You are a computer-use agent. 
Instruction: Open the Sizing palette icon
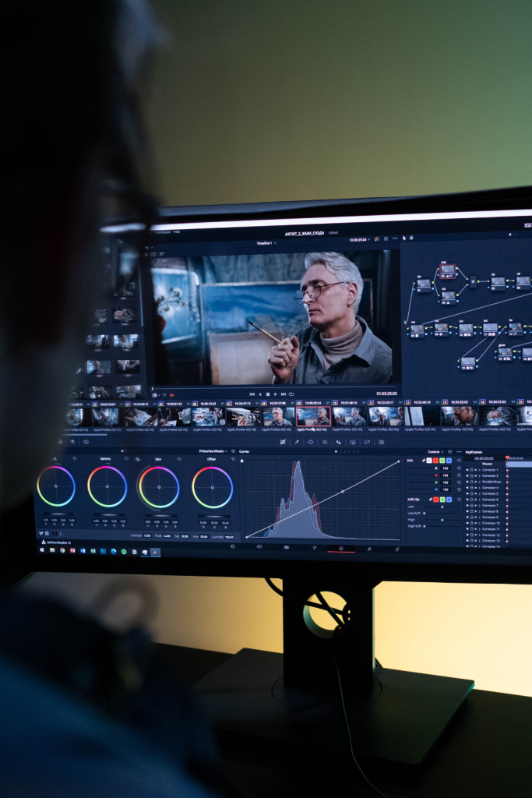(x=367, y=442)
